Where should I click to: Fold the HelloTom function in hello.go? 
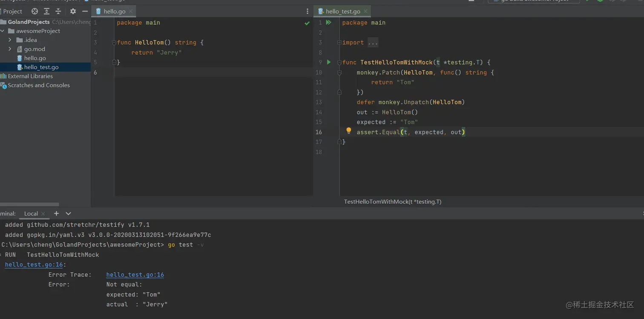tap(114, 43)
